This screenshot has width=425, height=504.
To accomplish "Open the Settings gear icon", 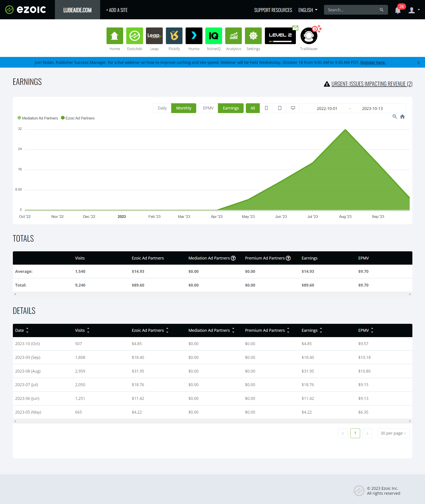I will pyautogui.click(x=253, y=36).
